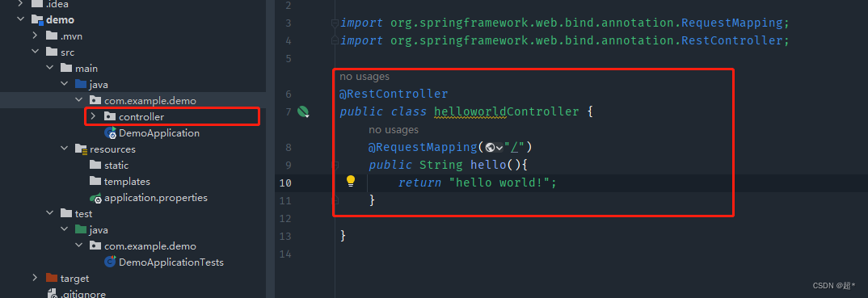Image resolution: width=868 pixels, height=298 pixels.
Task: Click the globe URL icon in RequestMapping
Action: pyautogui.click(x=490, y=147)
